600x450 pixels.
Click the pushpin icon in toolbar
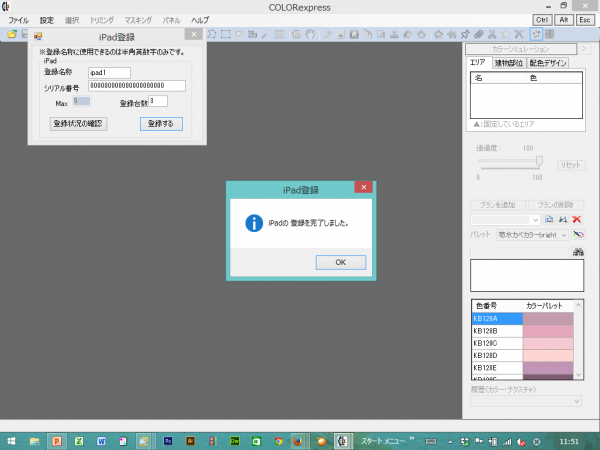[465, 34]
